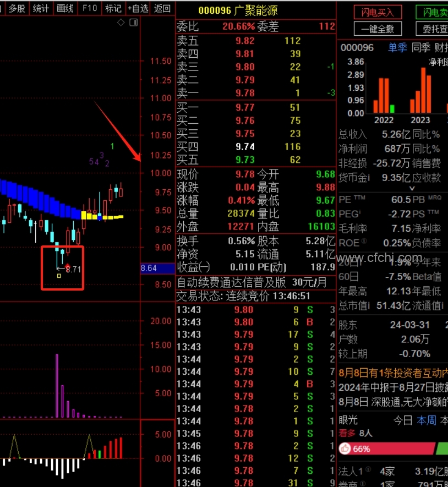Select the 卖五 price 9.82

245,41
